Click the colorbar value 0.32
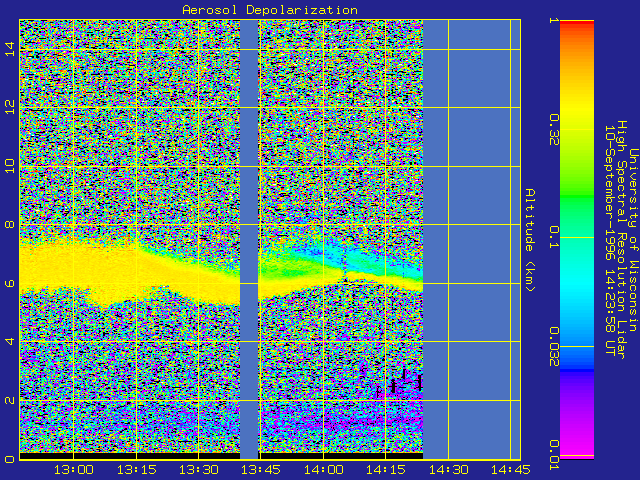 554,129
